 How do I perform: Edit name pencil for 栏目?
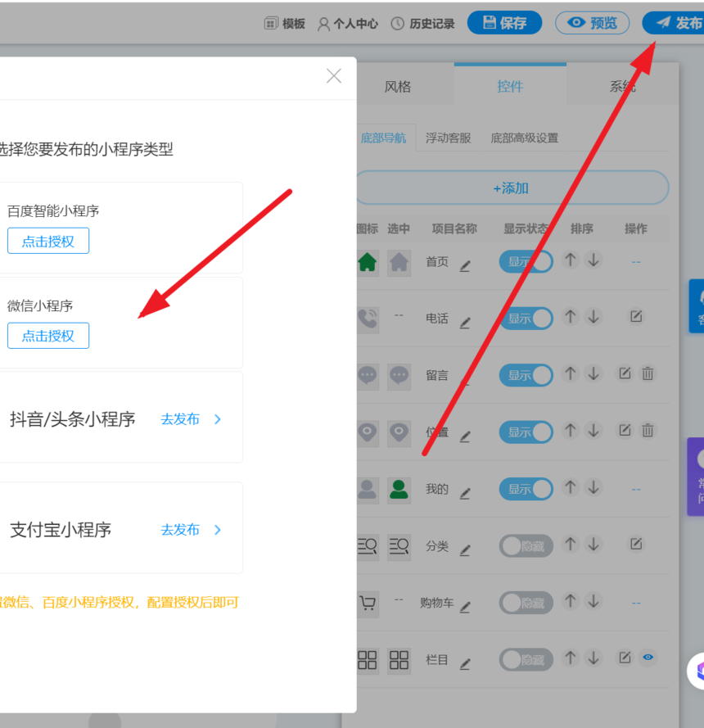(x=465, y=664)
